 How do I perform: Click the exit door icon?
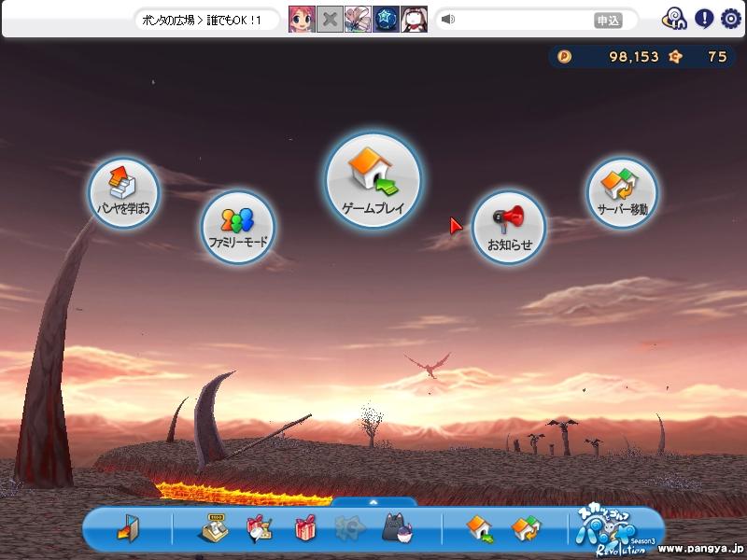[x=128, y=527]
